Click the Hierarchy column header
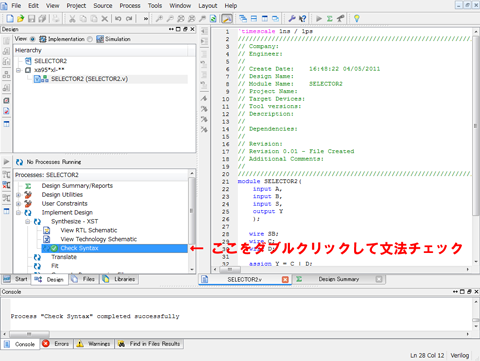 point(100,50)
